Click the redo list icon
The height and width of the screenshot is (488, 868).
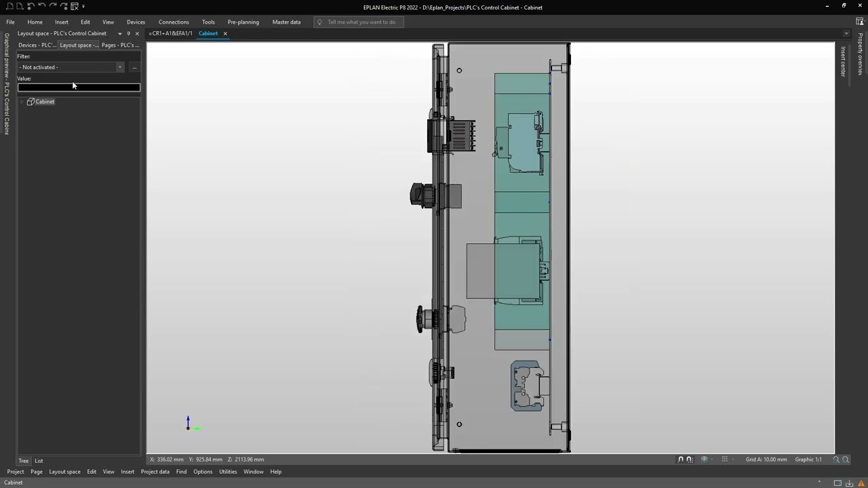click(64, 6)
